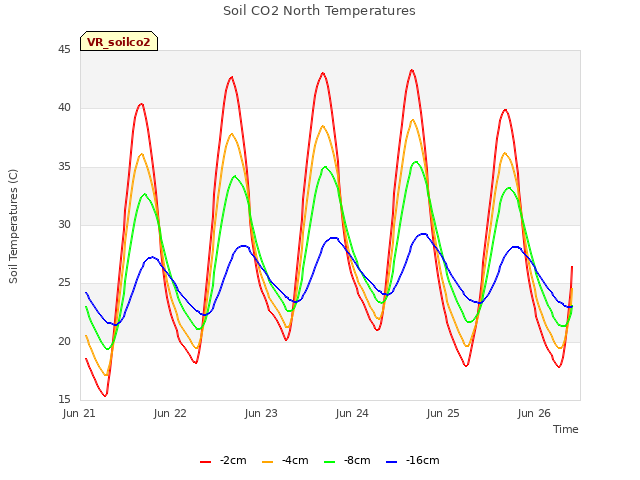Toggle the -2cm series in the legend
This screenshot has height=480, width=640.
[223, 460]
